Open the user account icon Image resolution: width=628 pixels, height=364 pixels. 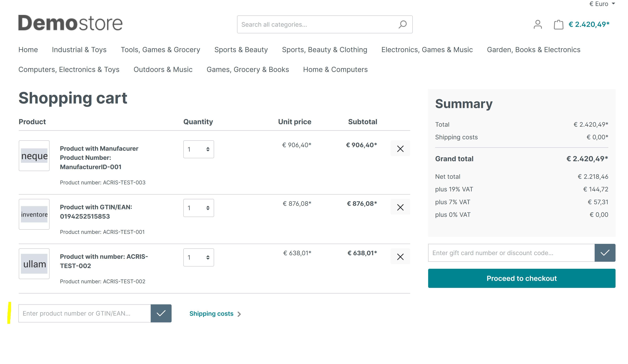[x=538, y=24]
